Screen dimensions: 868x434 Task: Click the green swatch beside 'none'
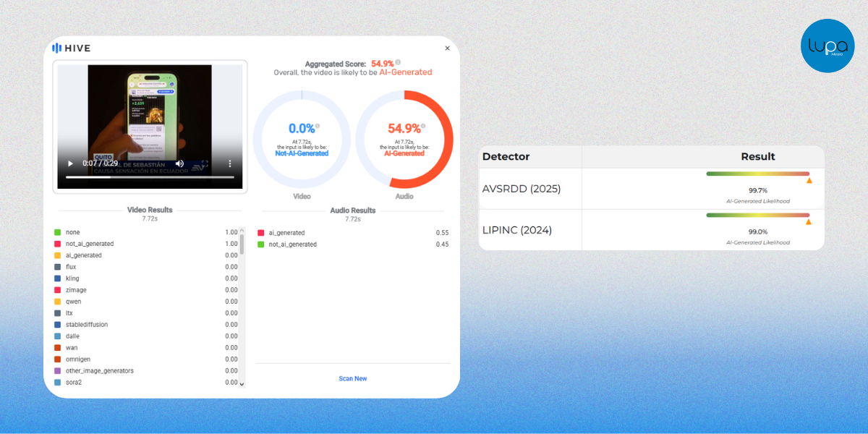click(x=57, y=232)
